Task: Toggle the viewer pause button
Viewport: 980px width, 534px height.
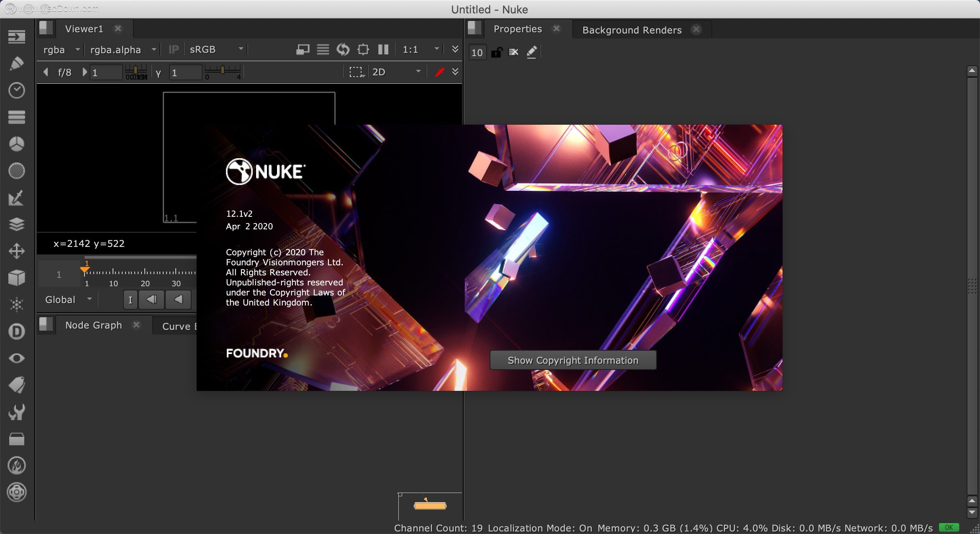Action: tap(383, 49)
